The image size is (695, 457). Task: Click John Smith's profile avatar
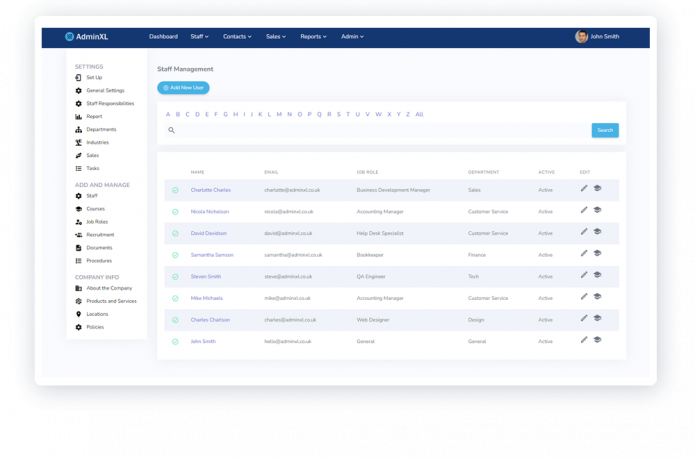tap(582, 37)
